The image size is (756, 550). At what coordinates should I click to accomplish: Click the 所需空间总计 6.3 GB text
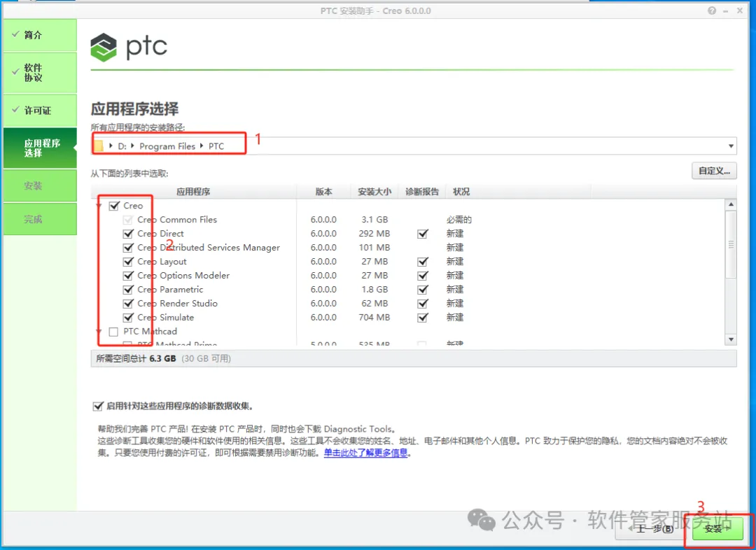(136, 359)
